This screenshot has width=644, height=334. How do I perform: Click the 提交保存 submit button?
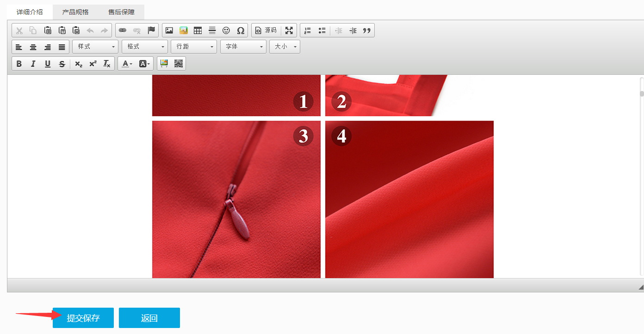(83, 318)
